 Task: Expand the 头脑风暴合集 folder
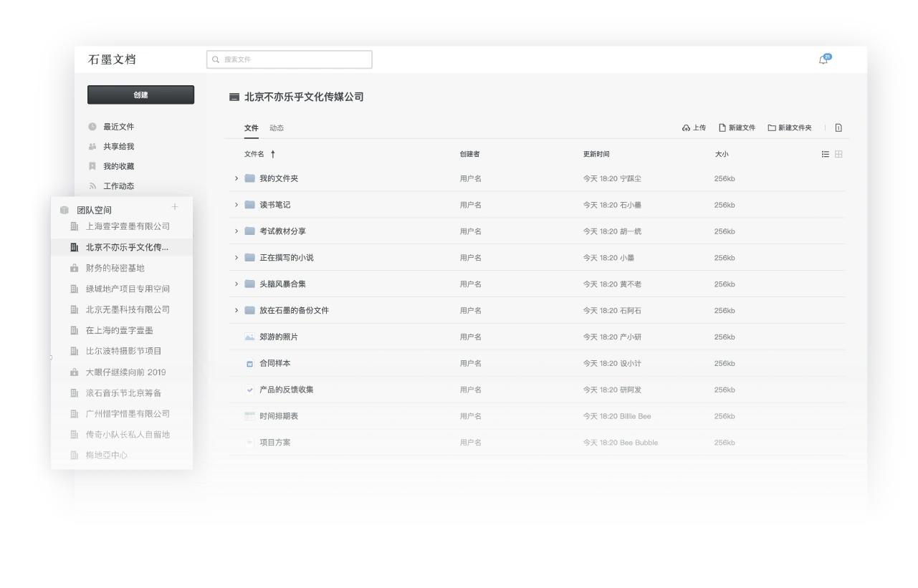236,284
